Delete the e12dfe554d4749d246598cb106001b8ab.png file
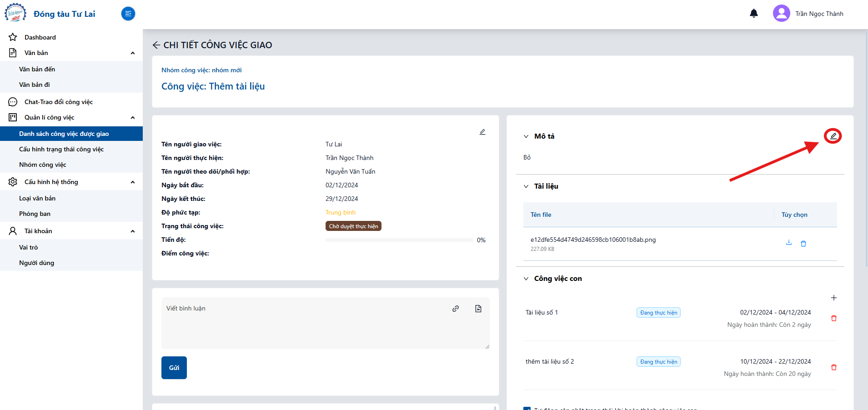The image size is (868, 410). click(x=803, y=244)
